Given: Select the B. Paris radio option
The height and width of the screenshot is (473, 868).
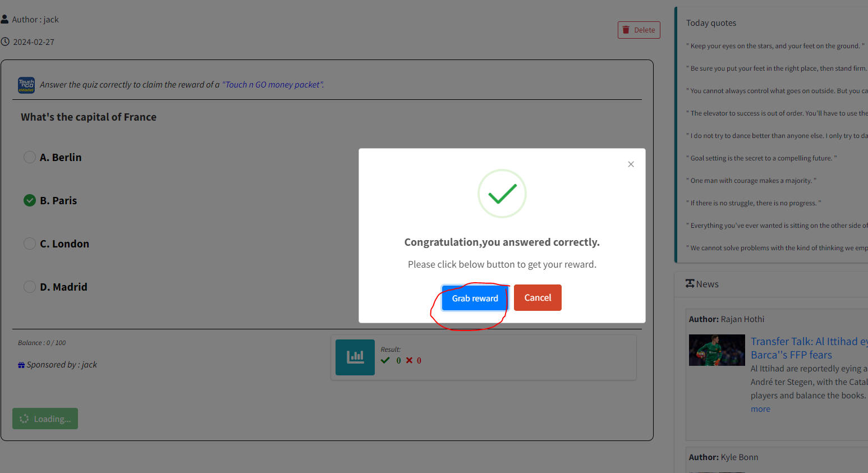Looking at the screenshot, I should [x=30, y=200].
